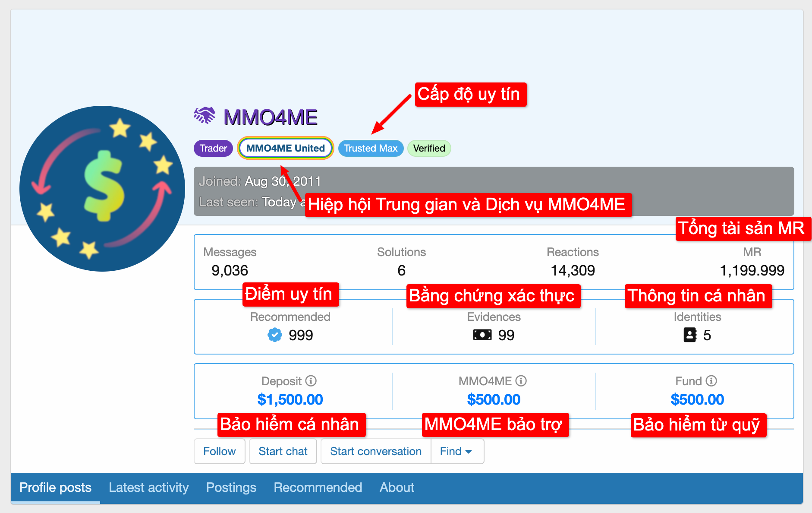The image size is (812, 513).
Task: Open the About tab
Action: [x=397, y=488]
